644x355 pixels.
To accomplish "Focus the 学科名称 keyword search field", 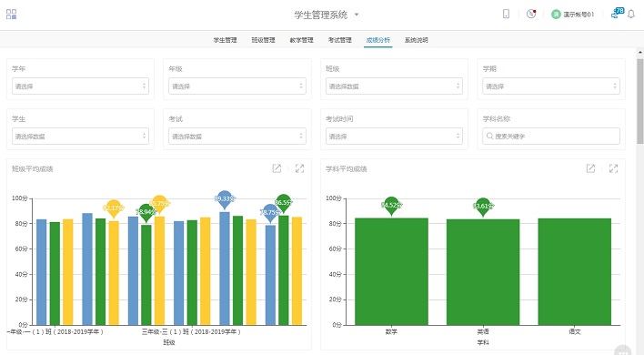I will pyautogui.click(x=551, y=137).
